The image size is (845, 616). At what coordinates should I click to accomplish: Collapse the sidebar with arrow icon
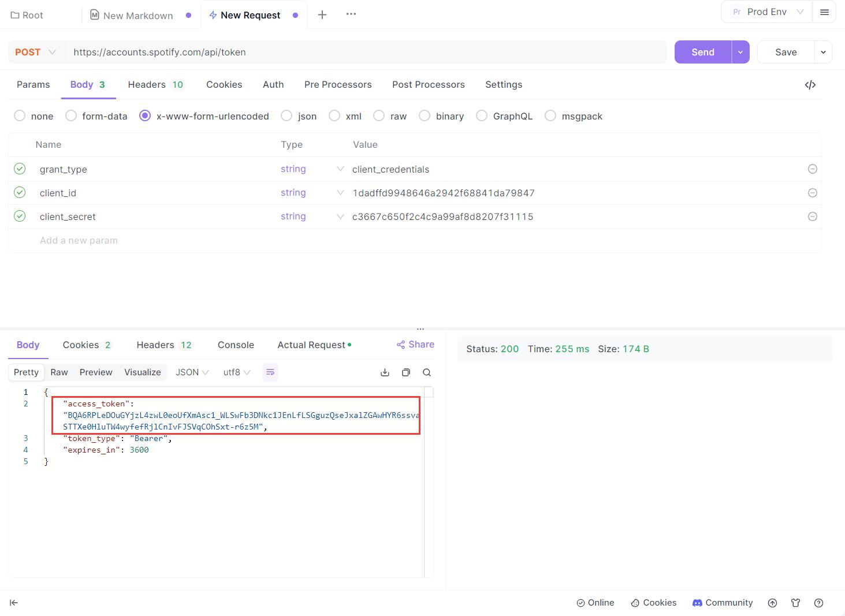(x=14, y=603)
